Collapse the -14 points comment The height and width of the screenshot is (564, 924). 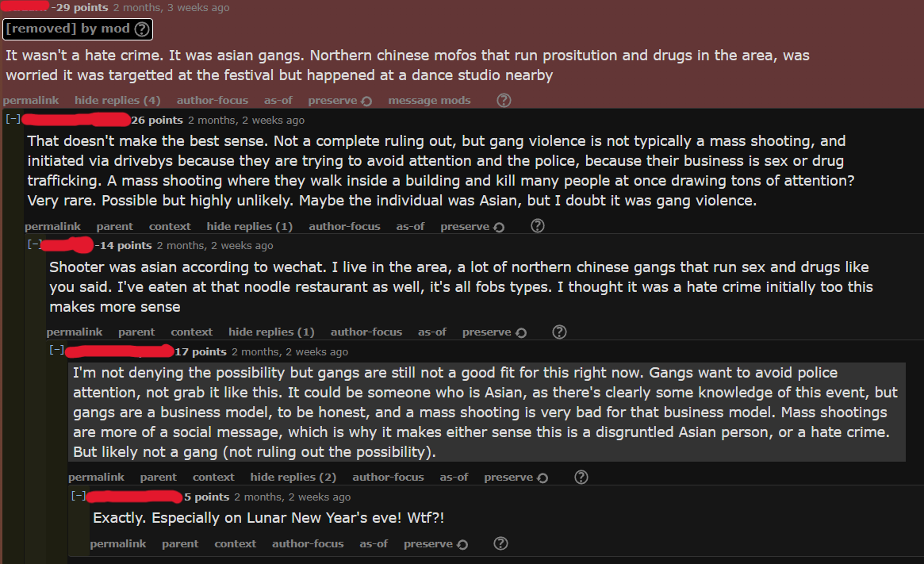pos(35,244)
